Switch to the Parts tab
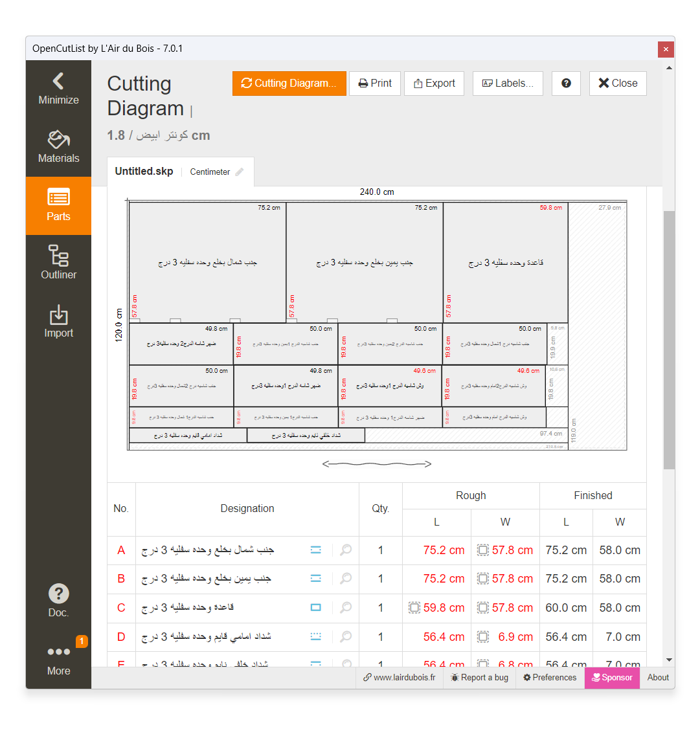The width and height of the screenshot is (700, 736). [58, 205]
